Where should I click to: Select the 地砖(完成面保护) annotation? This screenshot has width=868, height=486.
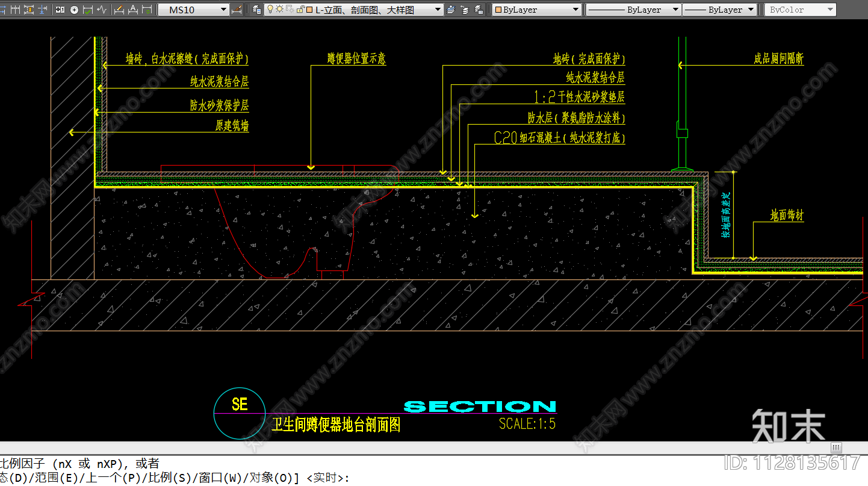pos(589,58)
